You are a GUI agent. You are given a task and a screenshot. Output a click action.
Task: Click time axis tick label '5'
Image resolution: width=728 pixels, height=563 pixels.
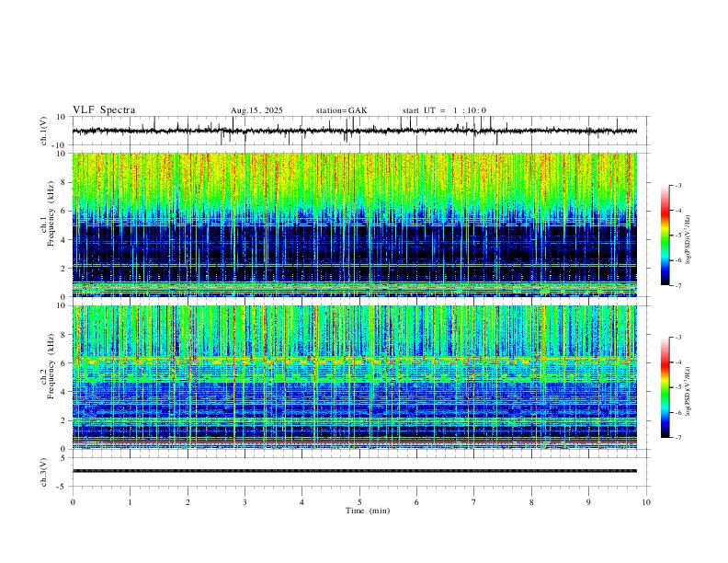pyautogui.click(x=359, y=502)
